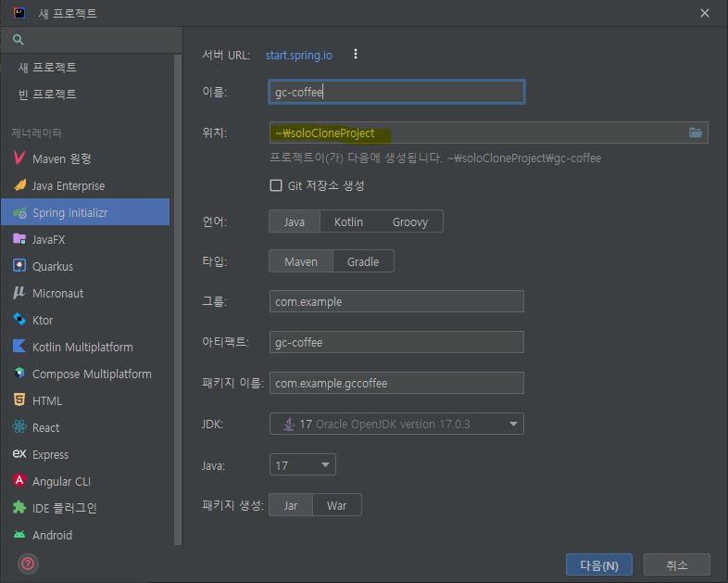Click the Java Enterprise icon
Image resolution: width=728 pixels, height=583 pixels.
(x=19, y=185)
